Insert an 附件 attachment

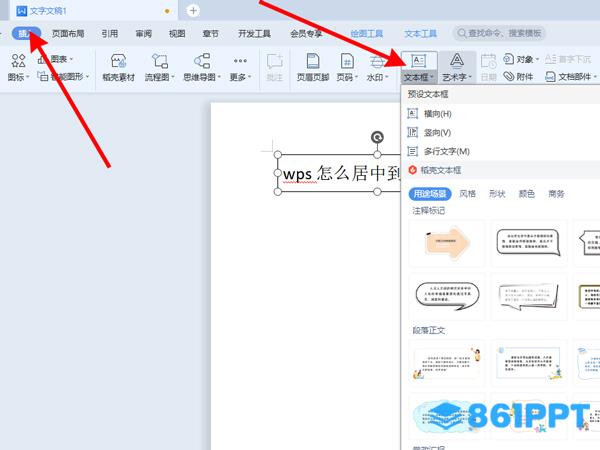[518, 77]
